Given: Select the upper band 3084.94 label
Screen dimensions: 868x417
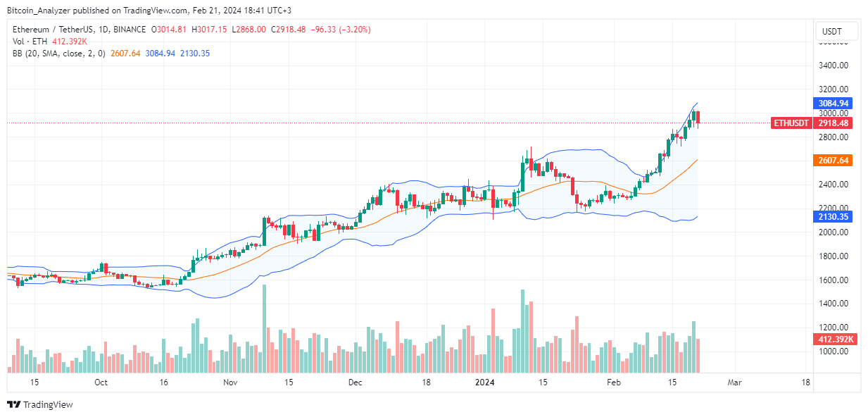Looking at the screenshot, I should 833,103.
